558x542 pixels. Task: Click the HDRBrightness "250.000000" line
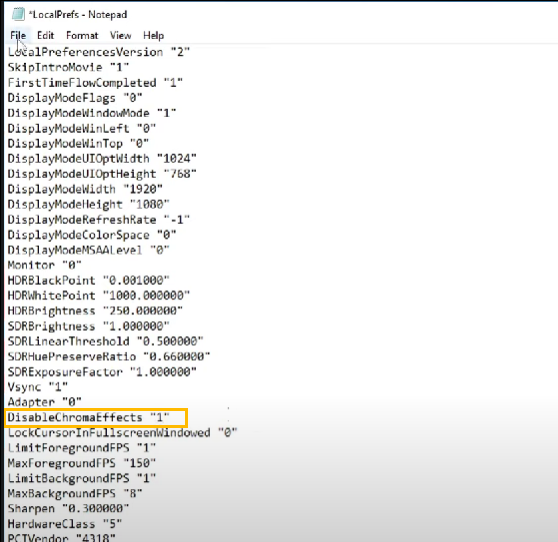(95, 311)
